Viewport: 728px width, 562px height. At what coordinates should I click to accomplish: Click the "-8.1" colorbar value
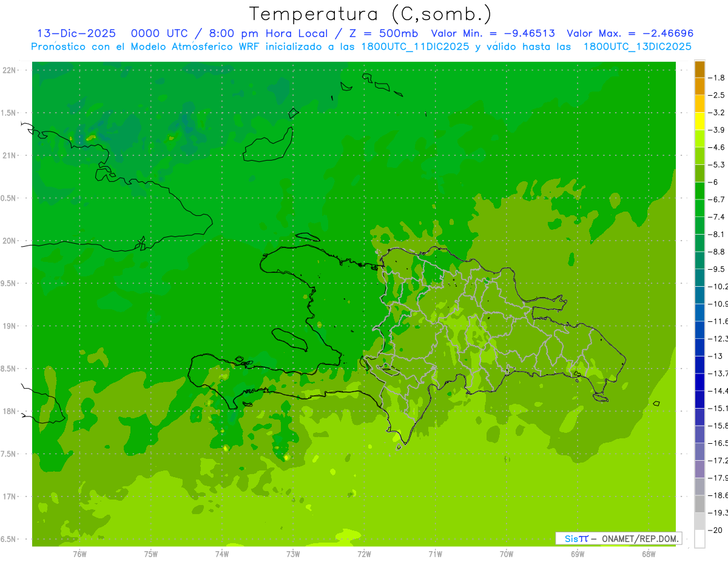[x=716, y=235]
